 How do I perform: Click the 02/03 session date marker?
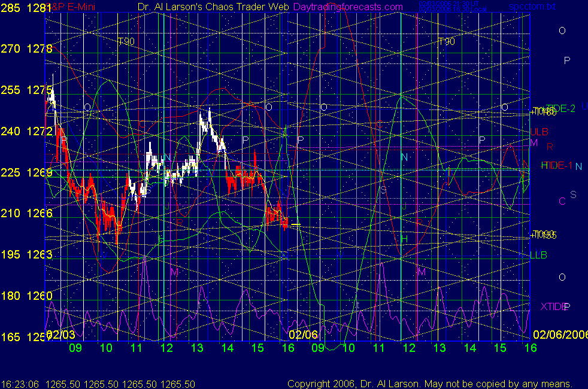(61, 335)
